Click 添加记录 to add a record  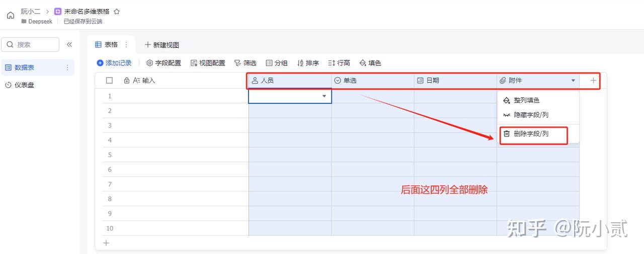click(114, 63)
